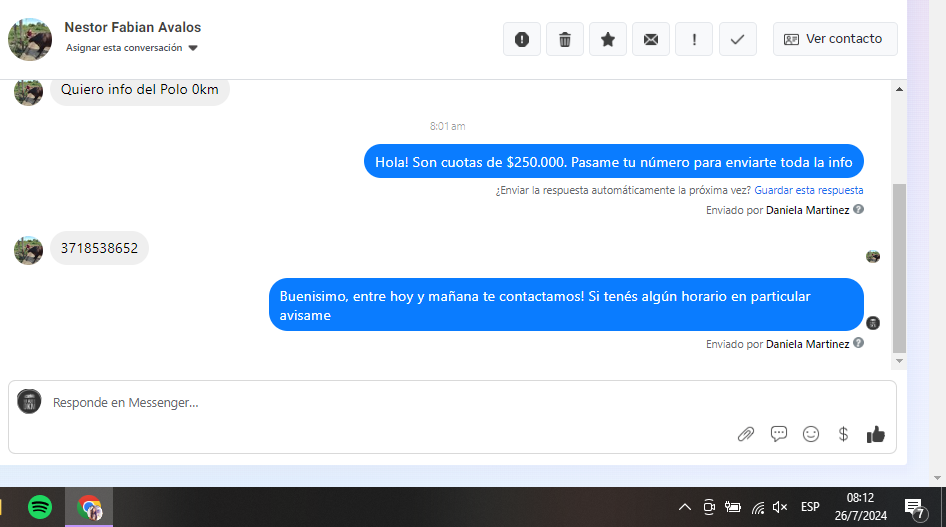946x527 pixels.
Task: Send a thumbs-up like
Action: (x=876, y=434)
